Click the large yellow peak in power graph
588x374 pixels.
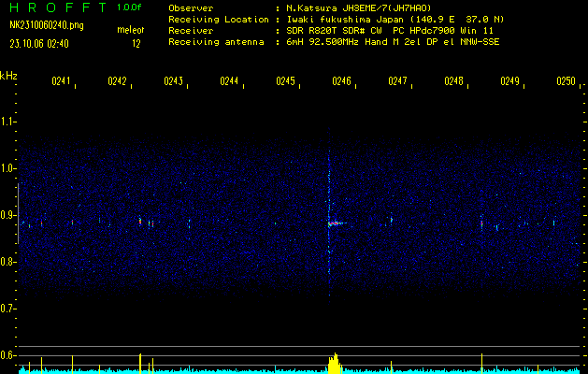(334, 363)
